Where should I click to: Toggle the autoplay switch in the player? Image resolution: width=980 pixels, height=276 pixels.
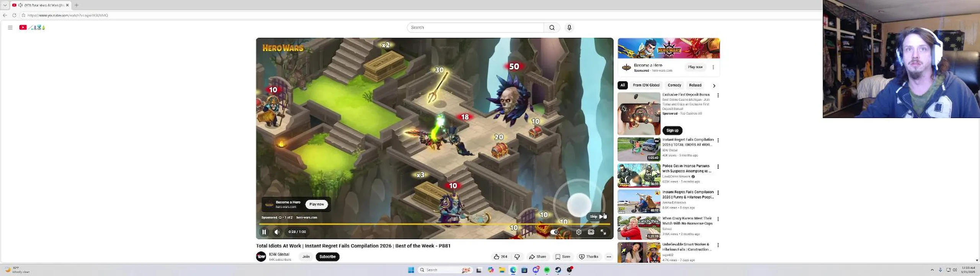(555, 232)
